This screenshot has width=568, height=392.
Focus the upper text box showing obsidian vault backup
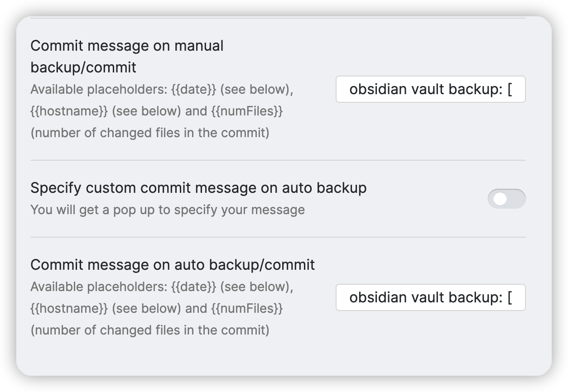(x=429, y=89)
